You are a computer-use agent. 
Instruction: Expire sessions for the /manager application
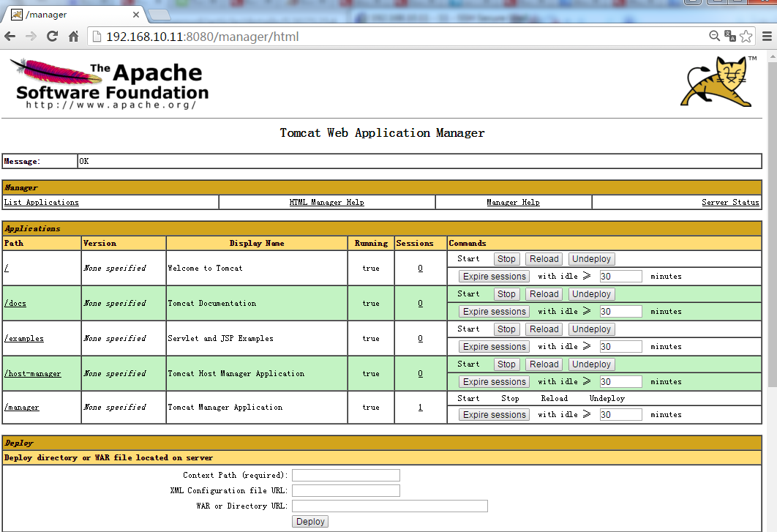coord(495,414)
